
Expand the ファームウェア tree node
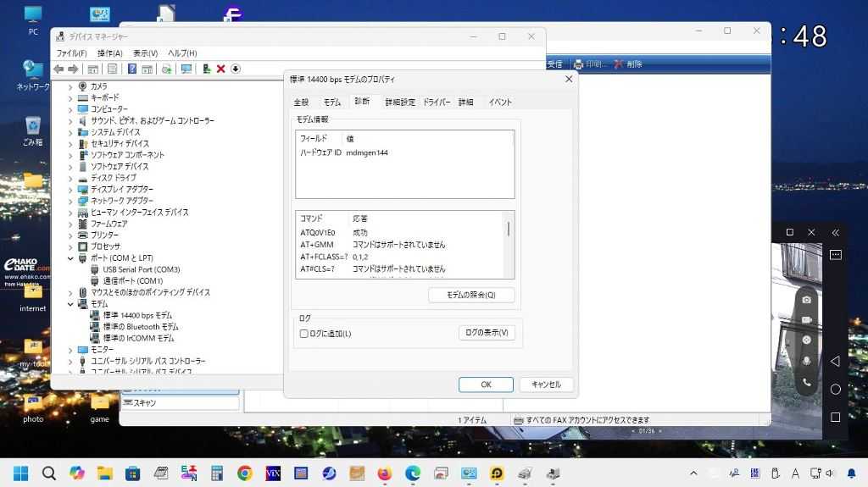[70, 224]
